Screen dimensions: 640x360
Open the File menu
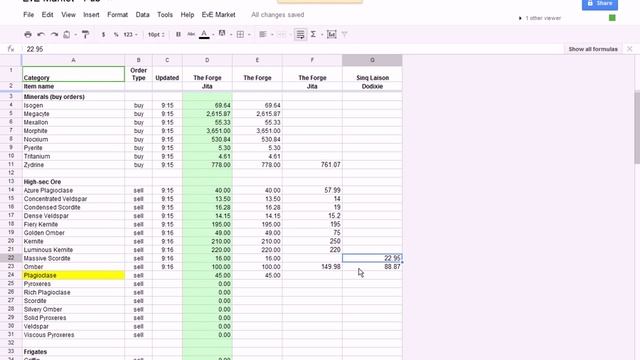click(x=29, y=15)
